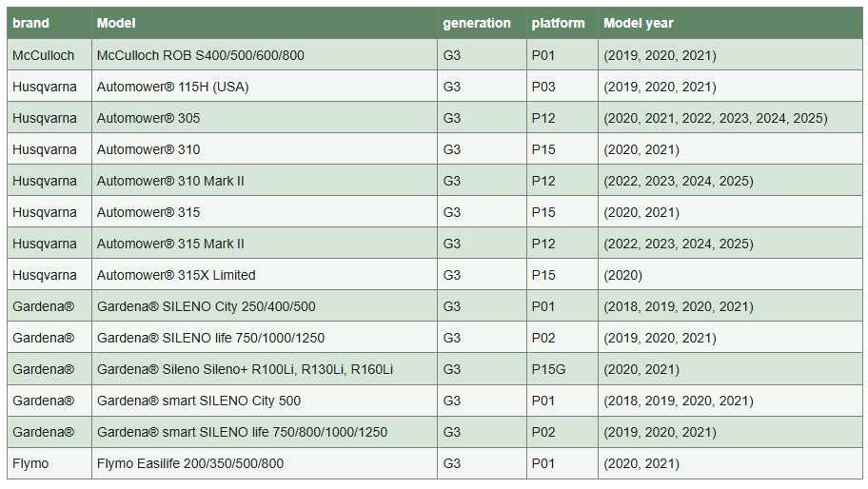
Task: Select 'McCulloch ROB S400/500/600/800' model cell
Action: (265, 55)
